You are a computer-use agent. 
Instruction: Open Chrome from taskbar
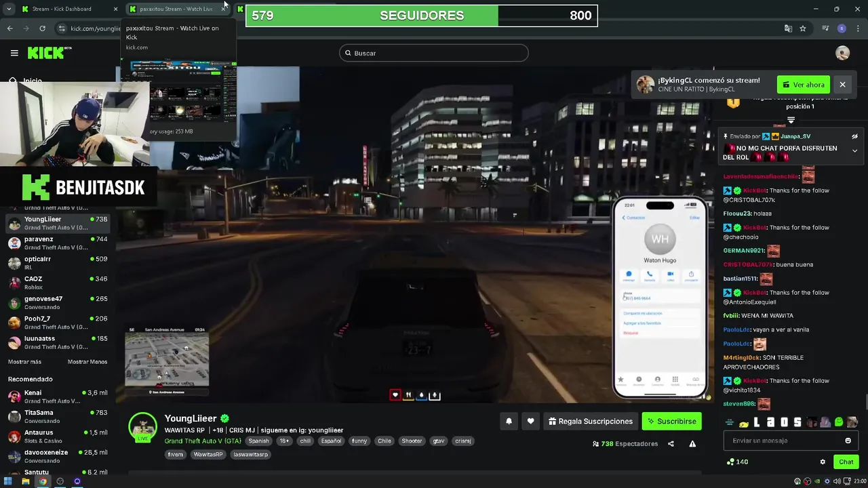pos(43,481)
